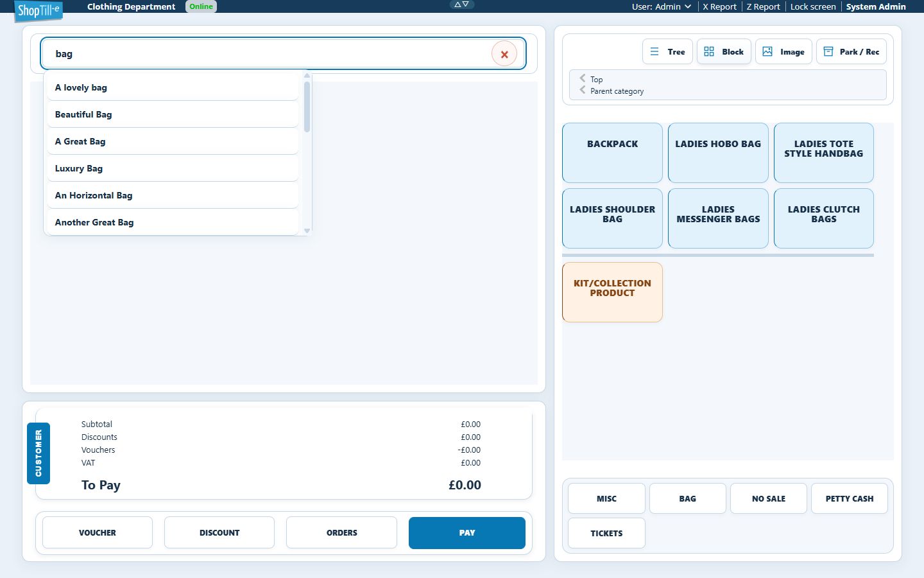
Task: Open Tickets
Action: pos(606,533)
